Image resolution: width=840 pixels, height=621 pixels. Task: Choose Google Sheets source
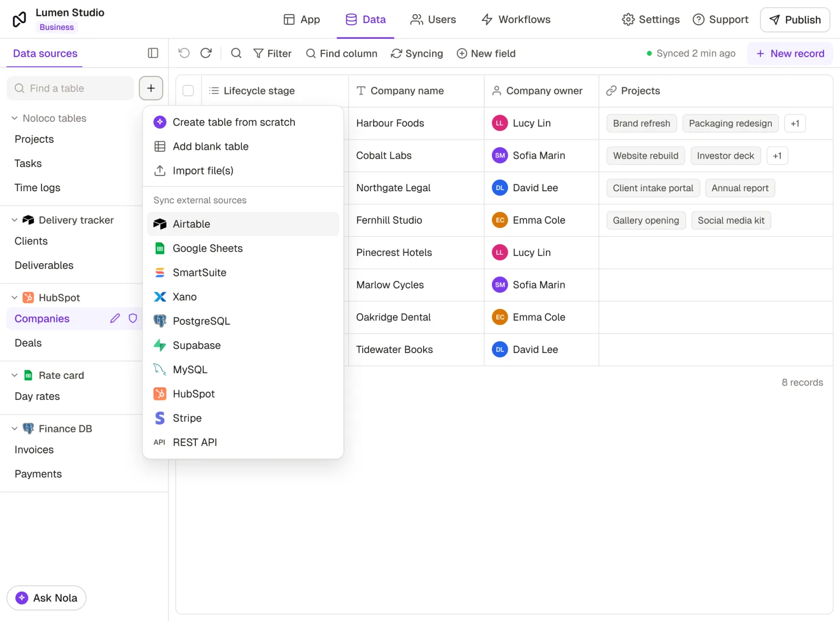243,248
